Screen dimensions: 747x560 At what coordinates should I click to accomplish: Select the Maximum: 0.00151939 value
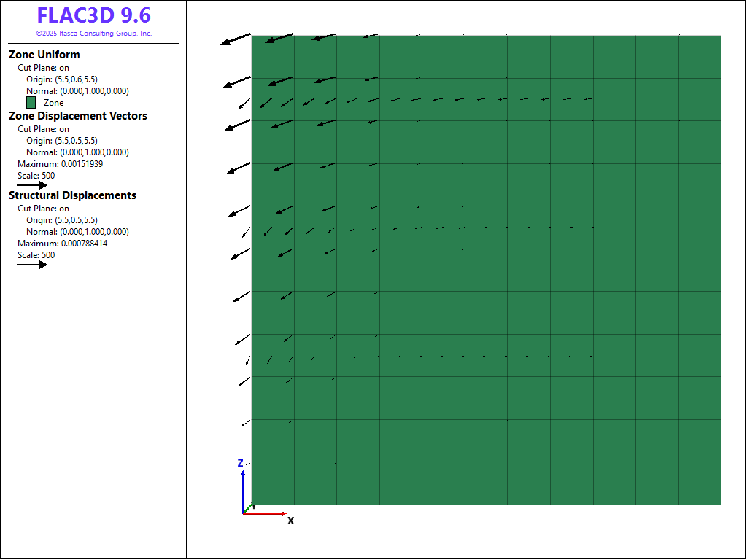pos(60,164)
